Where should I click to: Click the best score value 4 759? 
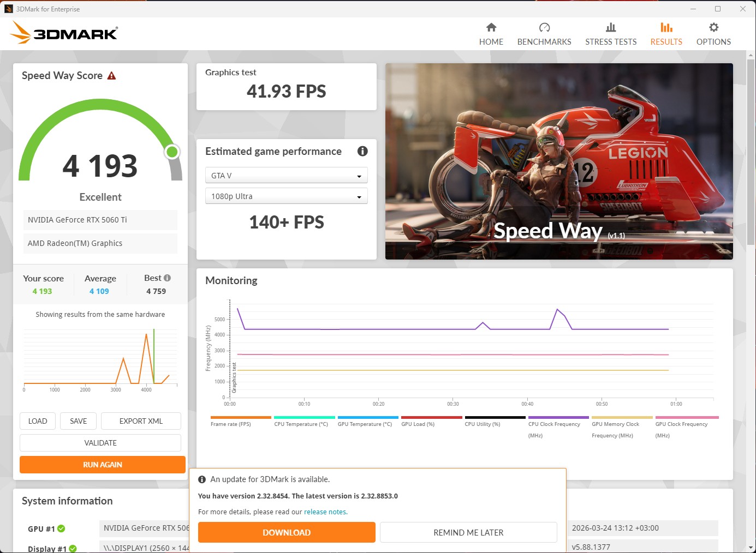156,291
